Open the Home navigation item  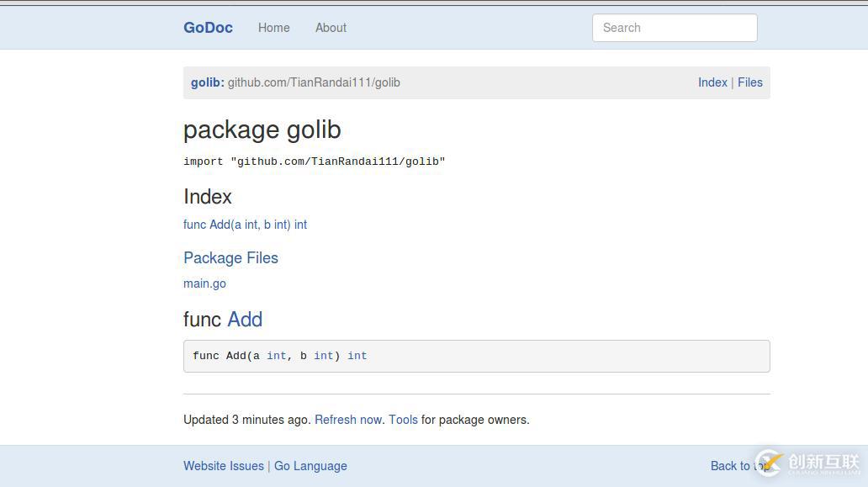(x=273, y=28)
